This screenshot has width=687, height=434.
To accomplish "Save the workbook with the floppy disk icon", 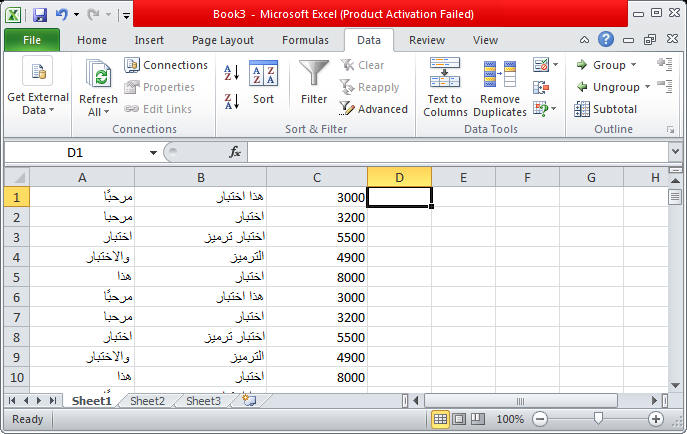I will pyautogui.click(x=40, y=15).
